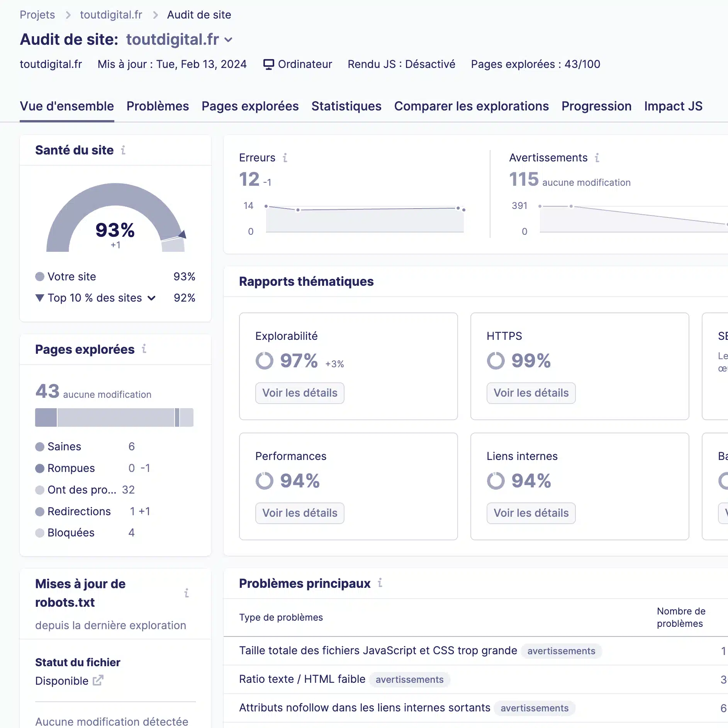Screen dimensions: 728x728
Task: Click the info icon beside Avertissements
Action: 597,158
